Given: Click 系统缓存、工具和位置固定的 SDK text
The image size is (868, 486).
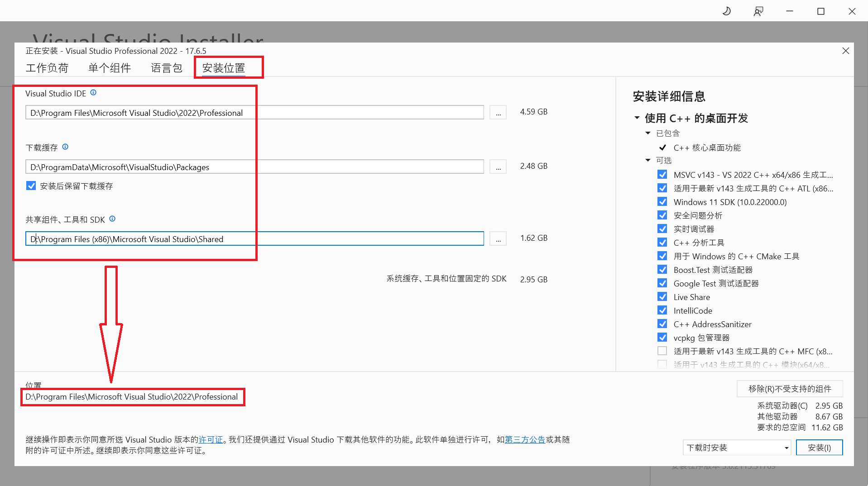Looking at the screenshot, I should click(446, 279).
